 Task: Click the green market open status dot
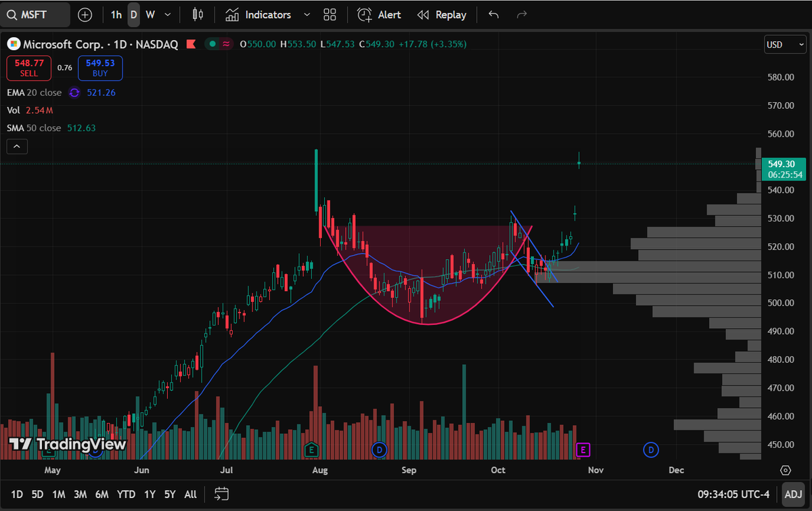coord(212,44)
